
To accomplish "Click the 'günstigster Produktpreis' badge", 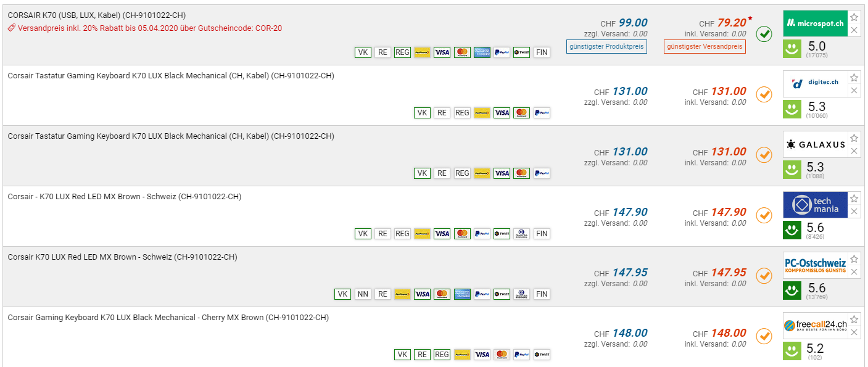I will point(606,46).
